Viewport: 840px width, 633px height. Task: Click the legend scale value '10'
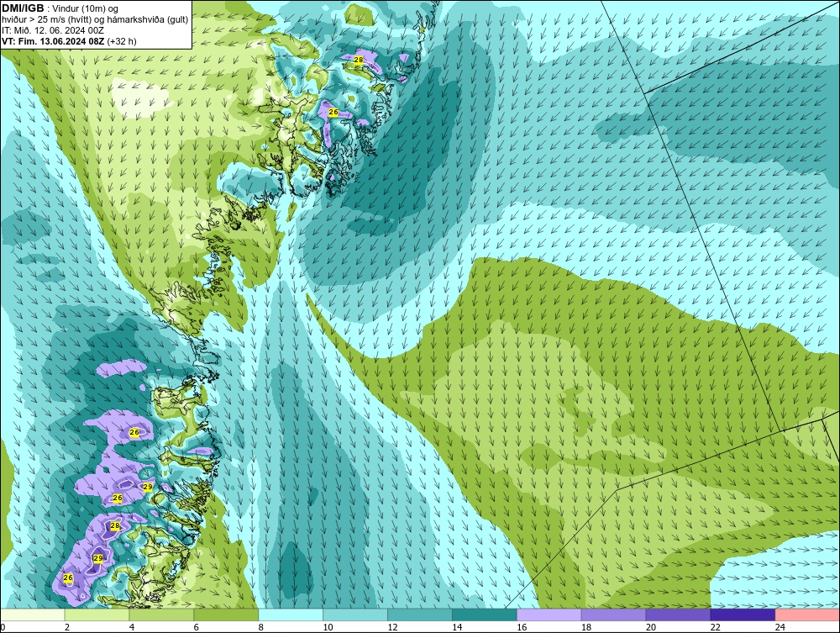tap(328, 627)
